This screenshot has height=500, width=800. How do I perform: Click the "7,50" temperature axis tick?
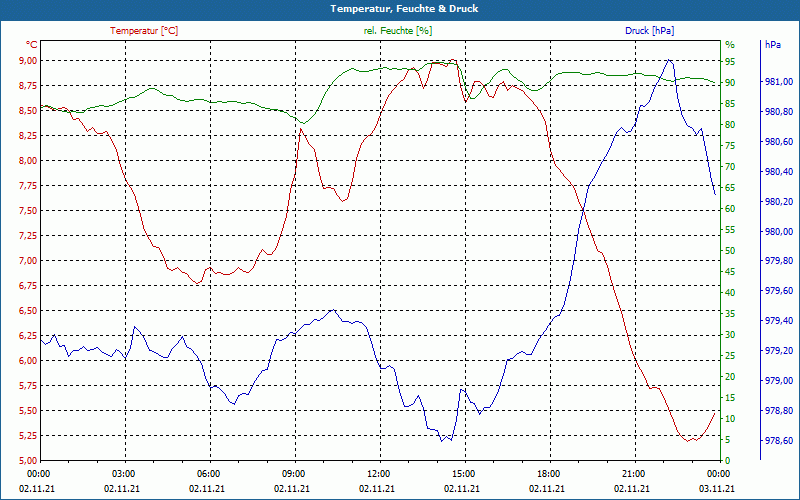29,211
